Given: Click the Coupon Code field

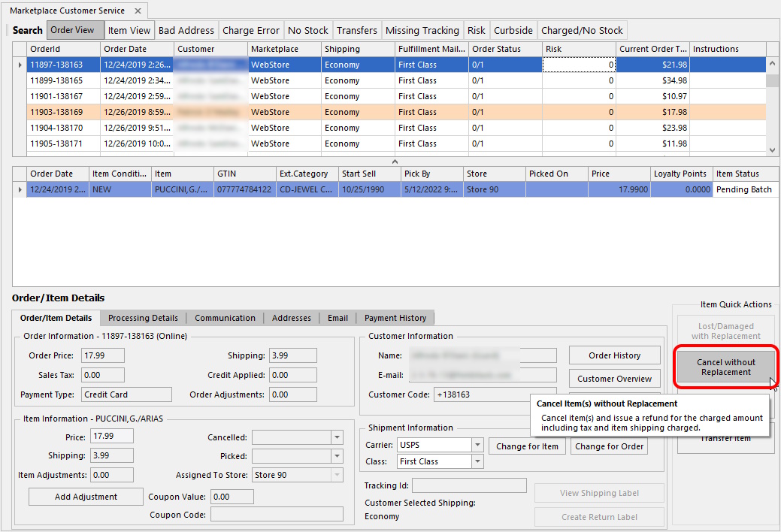Looking at the screenshot, I should tap(277, 514).
